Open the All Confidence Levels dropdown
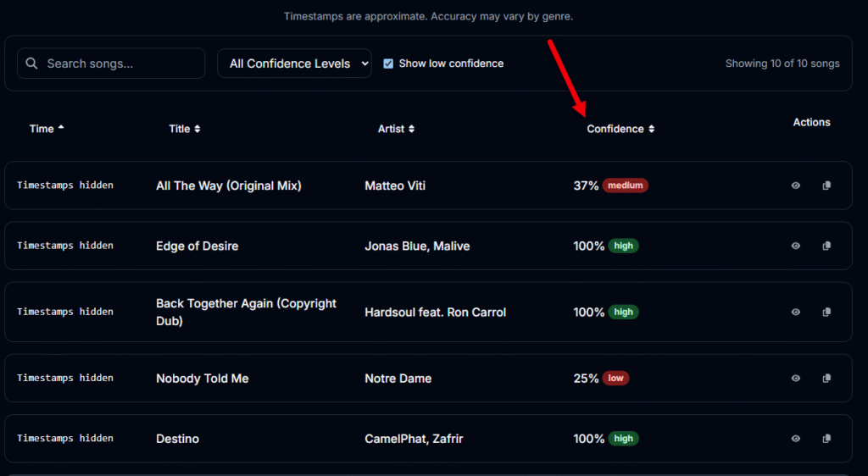This screenshot has width=868, height=476. [x=294, y=64]
